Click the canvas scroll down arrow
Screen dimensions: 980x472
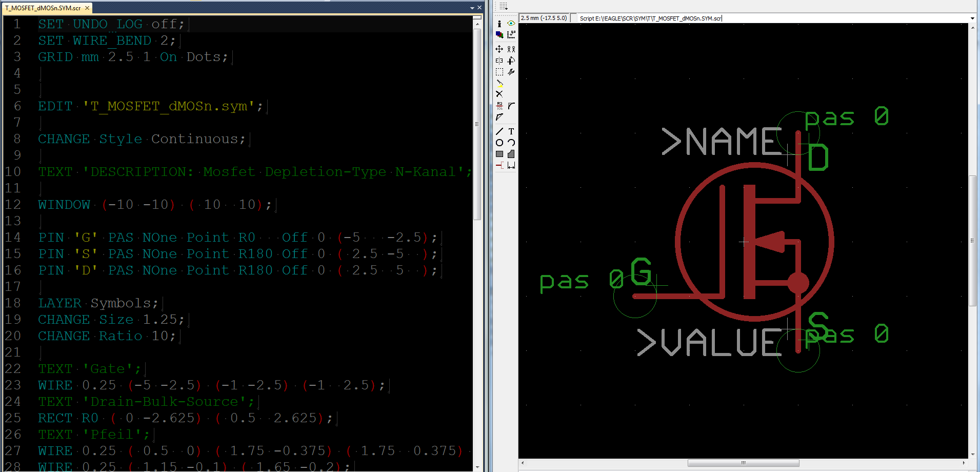pyautogui.click(x=972, y=455)
